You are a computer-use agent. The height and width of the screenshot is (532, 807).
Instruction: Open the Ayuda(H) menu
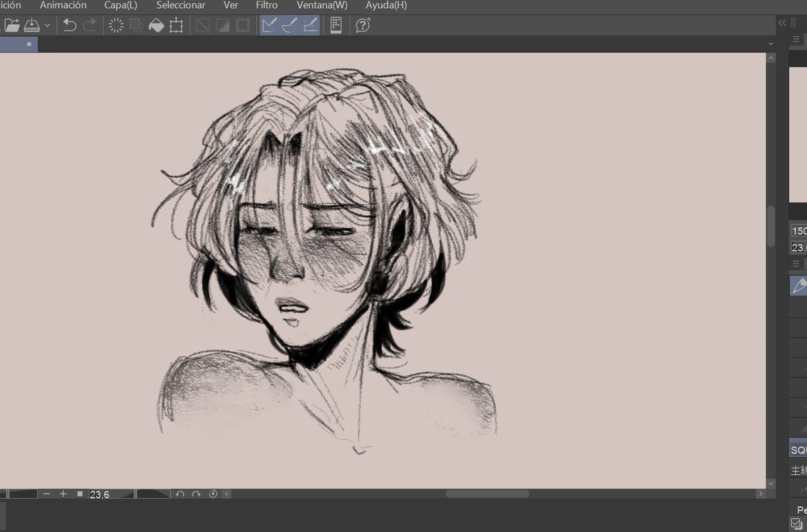[386, 5]
